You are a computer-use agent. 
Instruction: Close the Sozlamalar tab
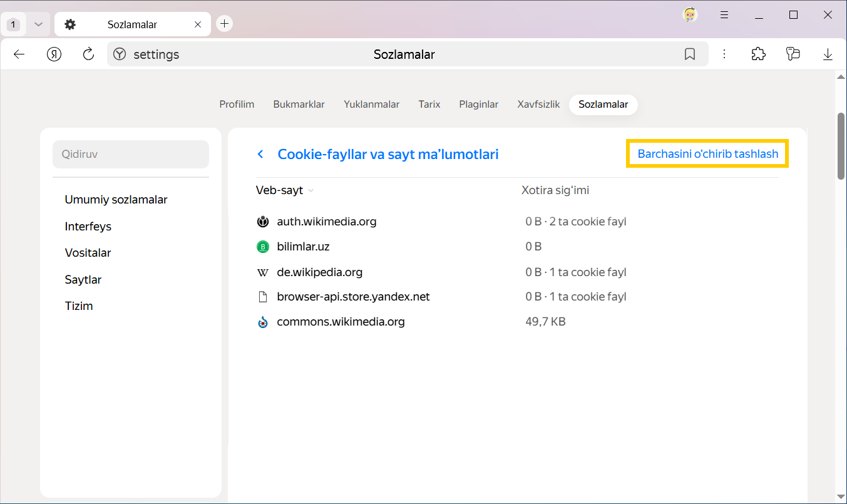click(x=198, y=24)
